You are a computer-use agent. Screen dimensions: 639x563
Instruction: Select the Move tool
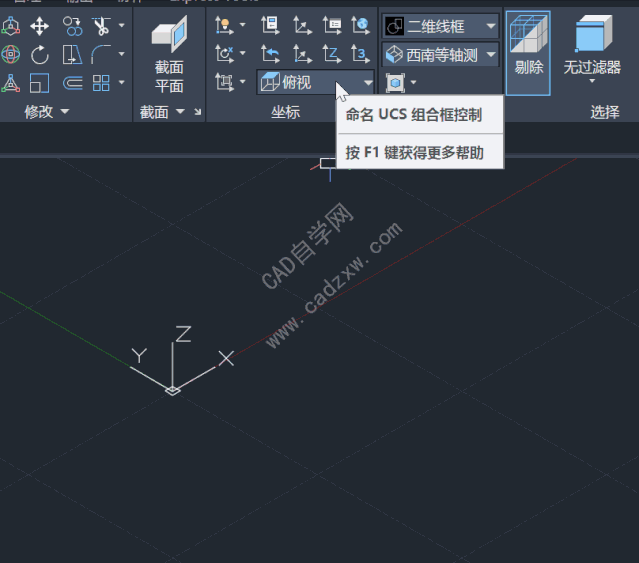point(40,26)
